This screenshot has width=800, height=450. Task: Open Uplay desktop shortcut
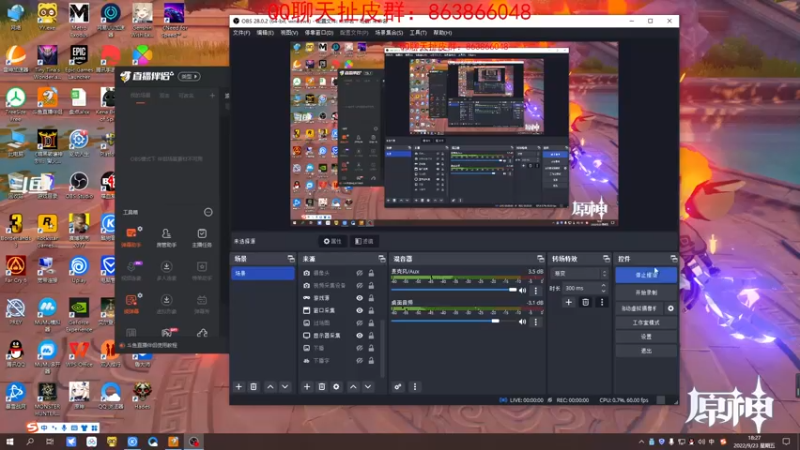(79, 269)
